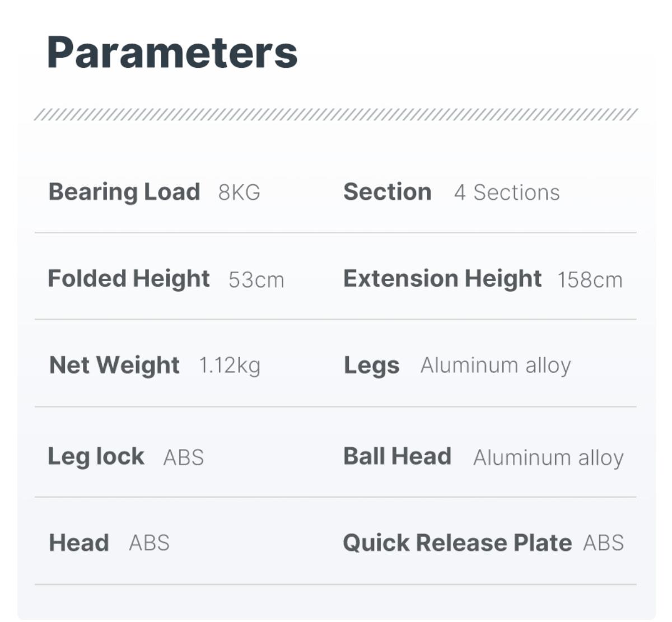Click the 4 Sections value
The width and height of the screenshot is (672, 622).
(x=507, y=193)
